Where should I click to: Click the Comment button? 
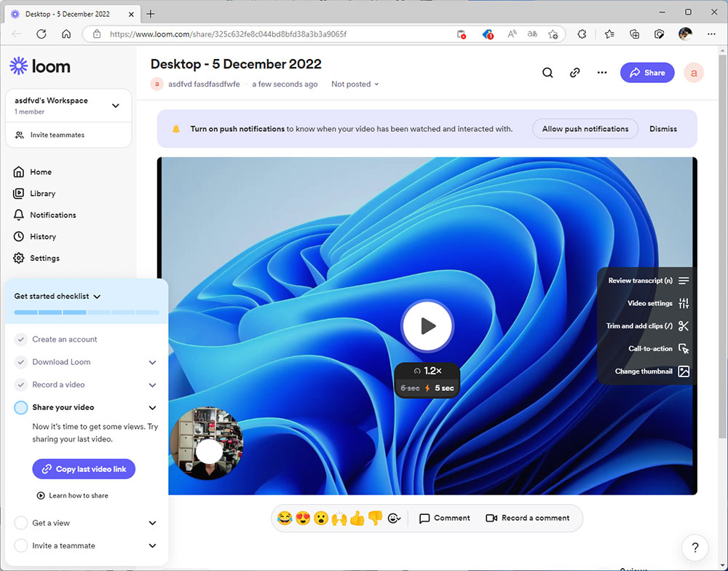point(444,518)
